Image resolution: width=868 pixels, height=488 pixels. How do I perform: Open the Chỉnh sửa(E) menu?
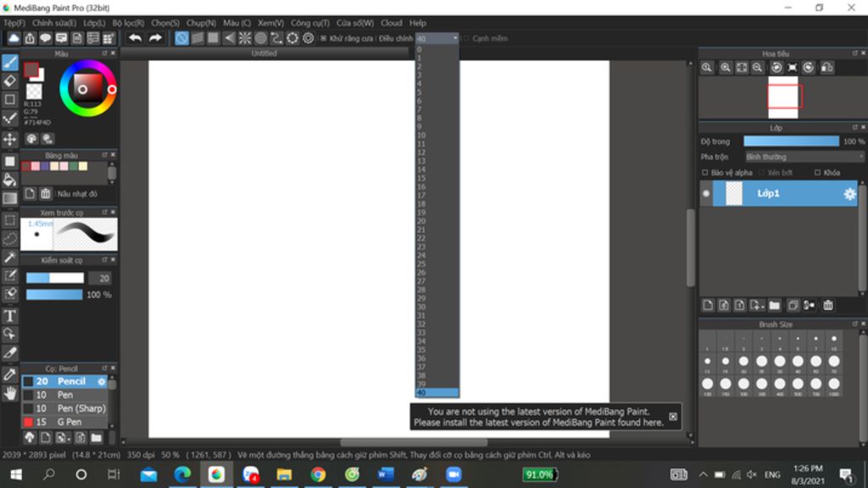click(54, 23)
